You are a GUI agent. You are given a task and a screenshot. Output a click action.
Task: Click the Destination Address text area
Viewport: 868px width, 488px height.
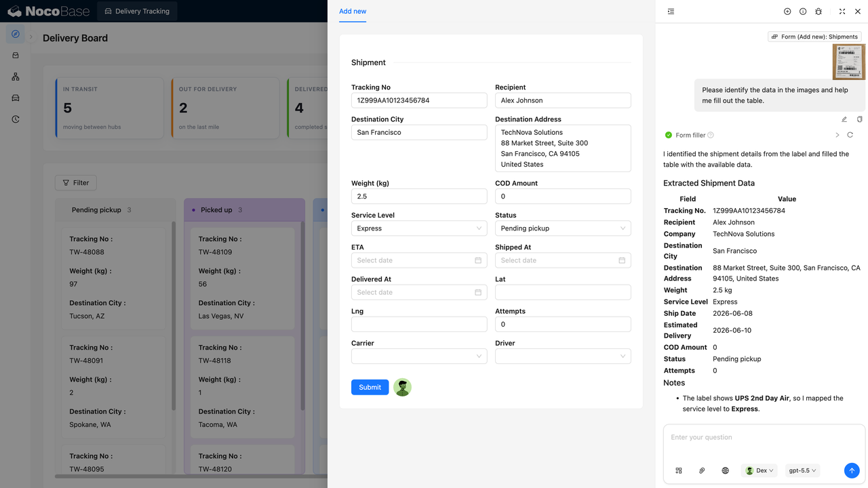[563, 148]
